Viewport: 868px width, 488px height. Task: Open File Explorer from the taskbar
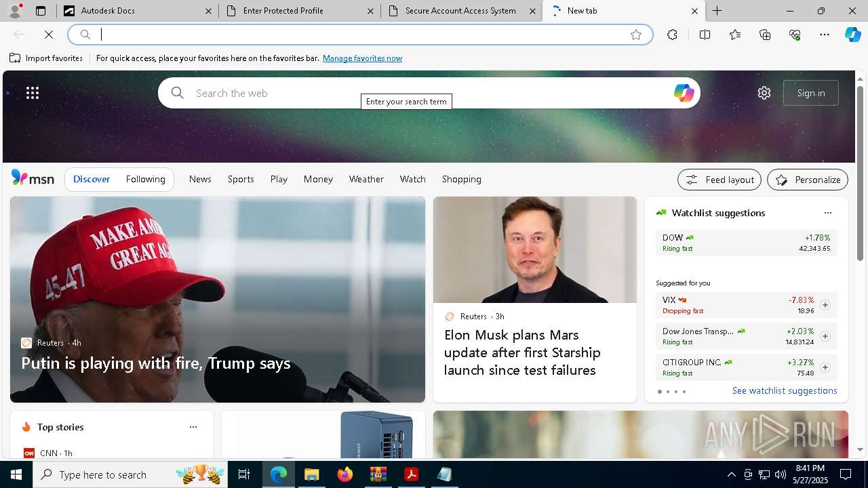tap(312, 474)
